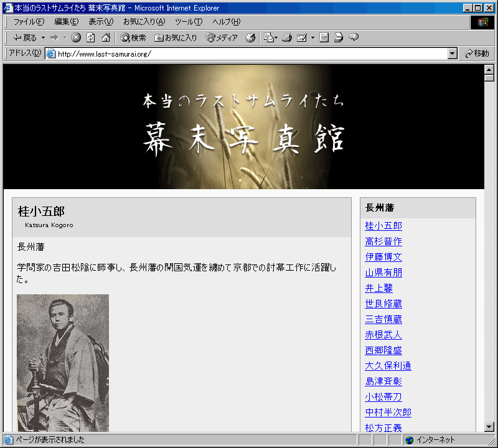
Task: Open the 高杉晋作 link
Action: (x=383, y=241)
